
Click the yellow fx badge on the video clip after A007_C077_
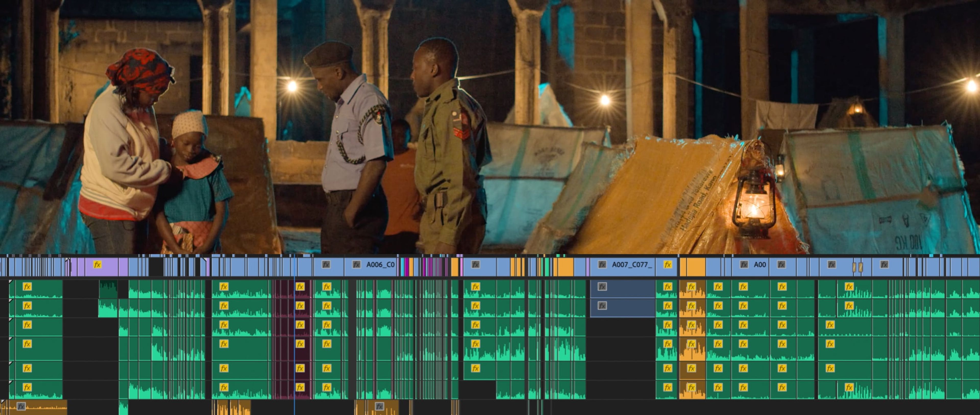tap(668, 264)
